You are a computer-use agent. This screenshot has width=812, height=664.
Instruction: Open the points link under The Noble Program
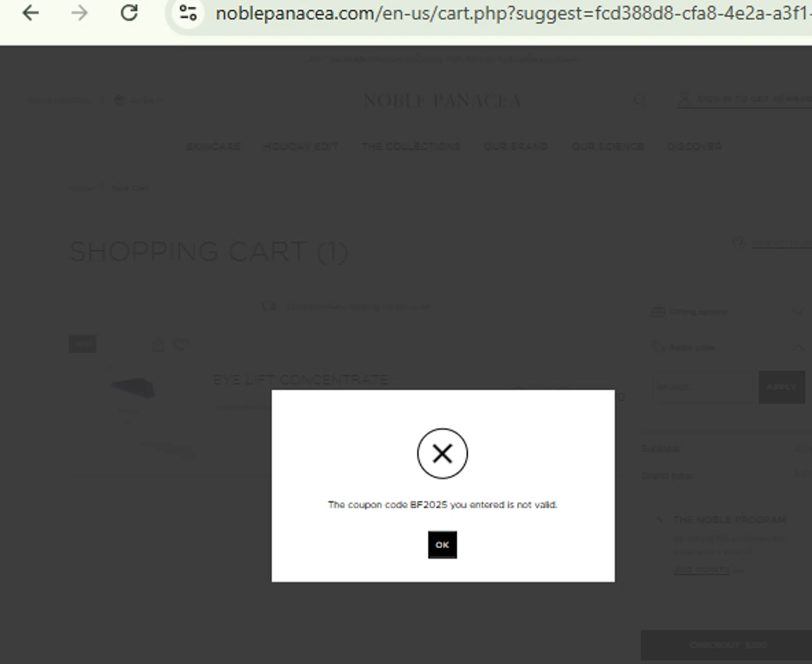702,570
